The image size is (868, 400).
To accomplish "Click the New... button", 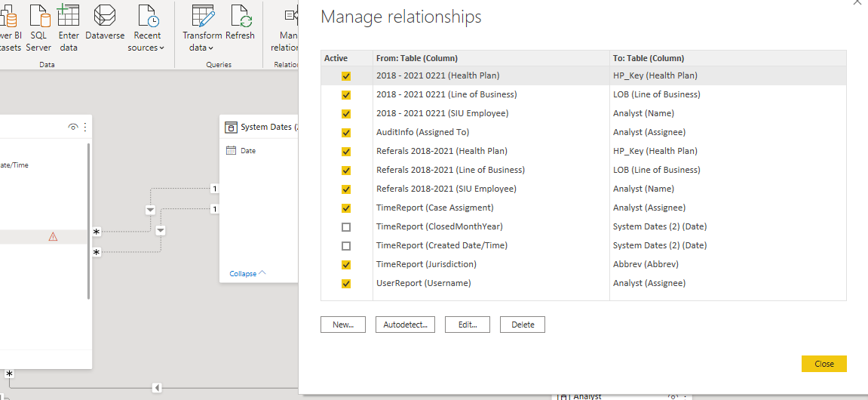I will pos(342,325).
